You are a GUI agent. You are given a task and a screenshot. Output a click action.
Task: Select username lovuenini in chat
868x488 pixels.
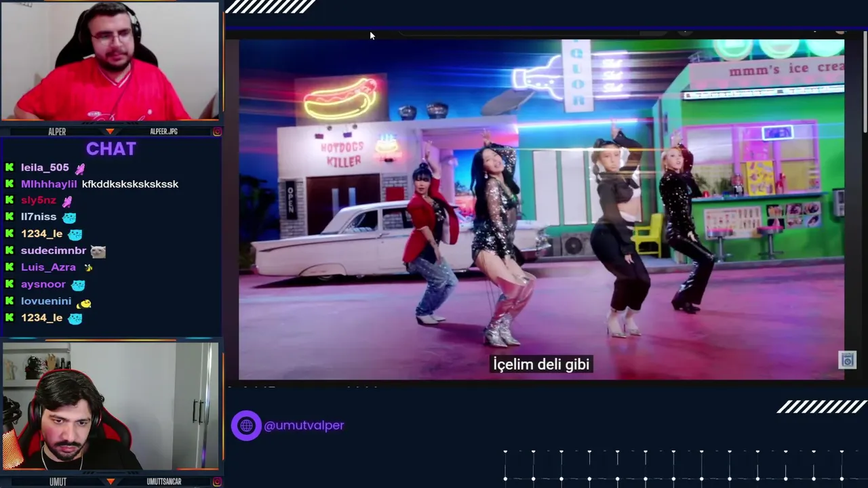(46, 301)
